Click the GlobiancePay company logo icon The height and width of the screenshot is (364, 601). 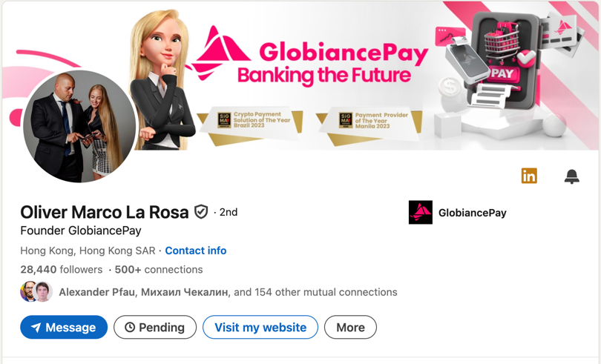421,213
